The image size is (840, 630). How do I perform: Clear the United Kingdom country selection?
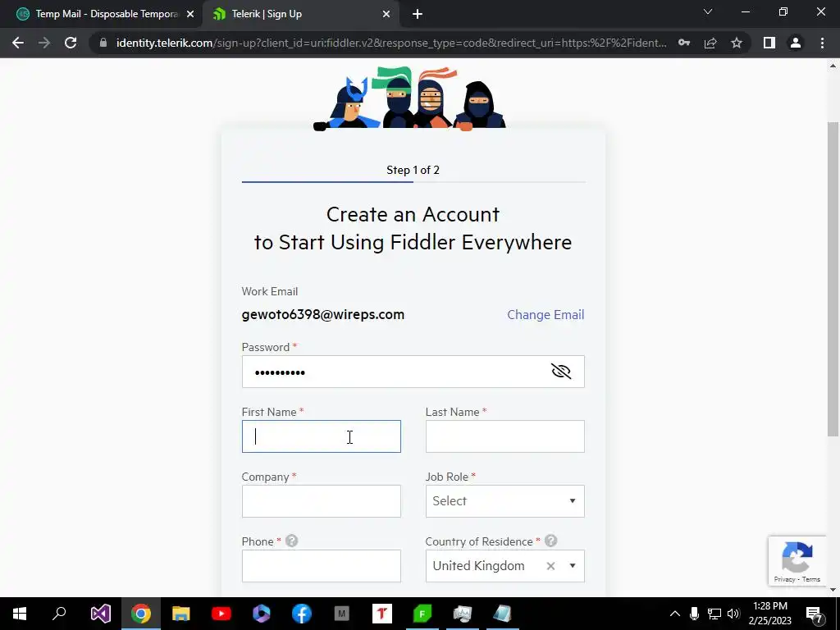(x=550, y=566)
